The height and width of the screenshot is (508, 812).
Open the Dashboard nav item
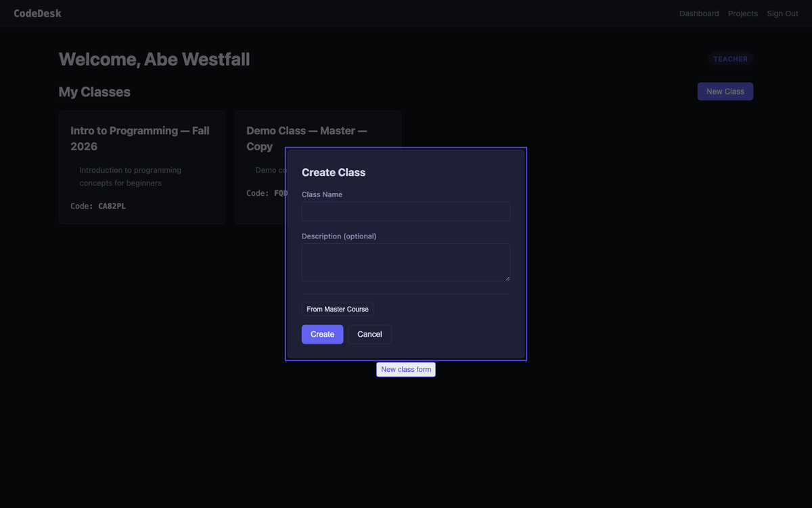click(x=699, y=14)
